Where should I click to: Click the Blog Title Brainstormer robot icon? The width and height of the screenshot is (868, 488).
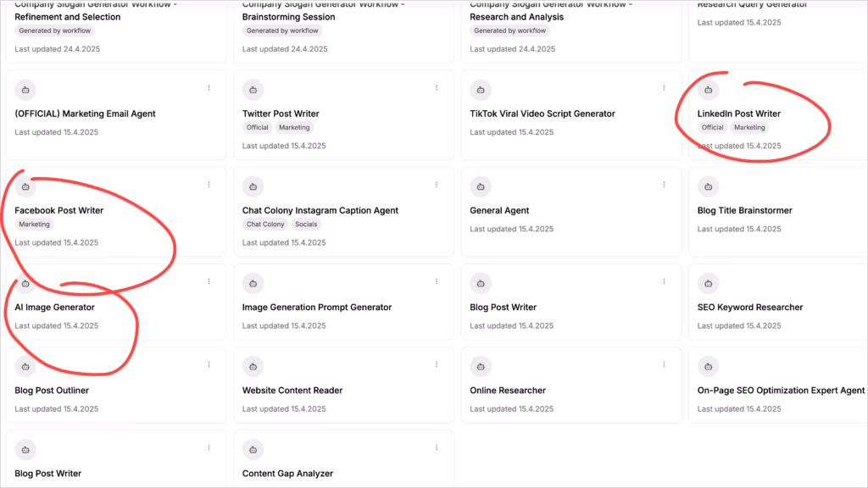coord(708,186)
